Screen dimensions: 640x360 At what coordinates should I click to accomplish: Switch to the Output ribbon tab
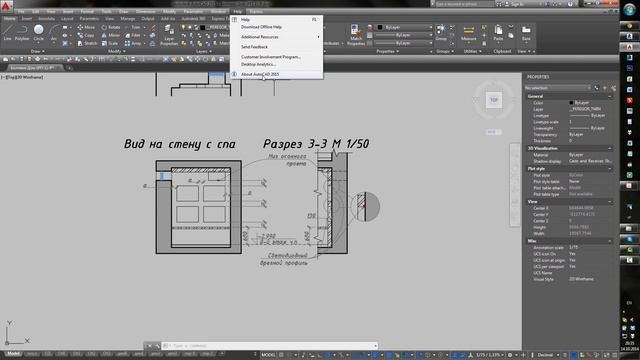point(148,18)
